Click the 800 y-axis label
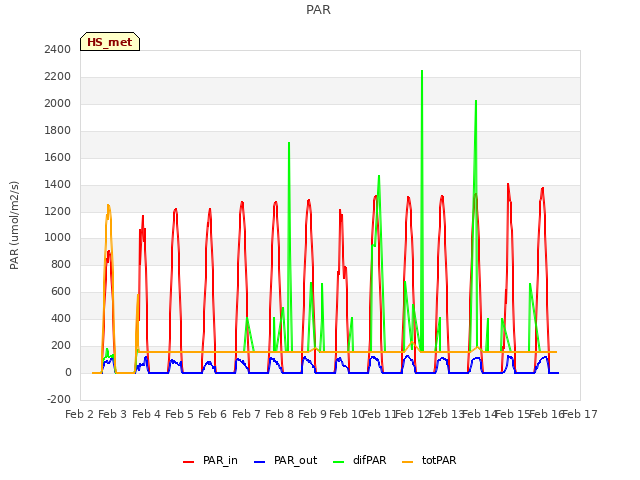640x480 pixels. [61, 264]
